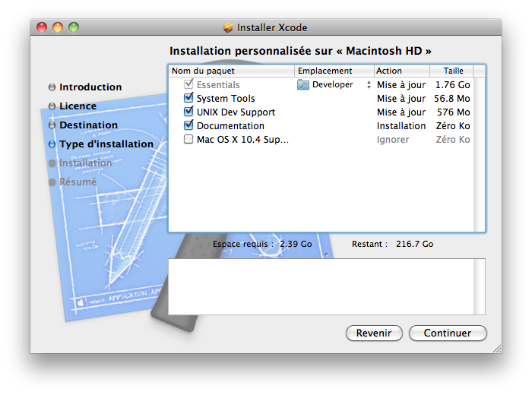Image resolution: width=532 pixels, height=395 pixels.
Task: Click the Ignorer action text
Action: [393, 140]
